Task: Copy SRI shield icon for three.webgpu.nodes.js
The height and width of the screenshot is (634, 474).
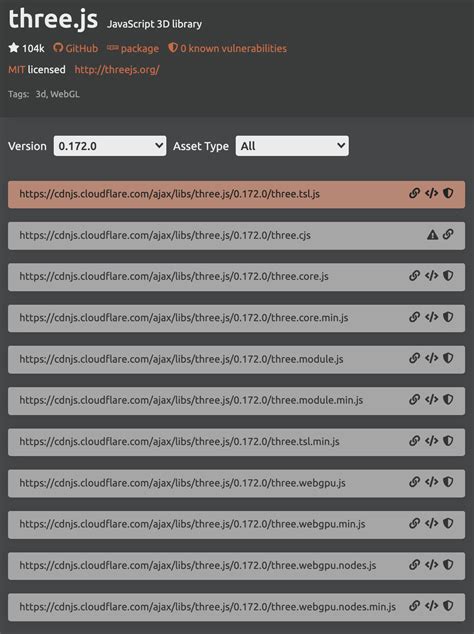Action: (x=448, y=564)
